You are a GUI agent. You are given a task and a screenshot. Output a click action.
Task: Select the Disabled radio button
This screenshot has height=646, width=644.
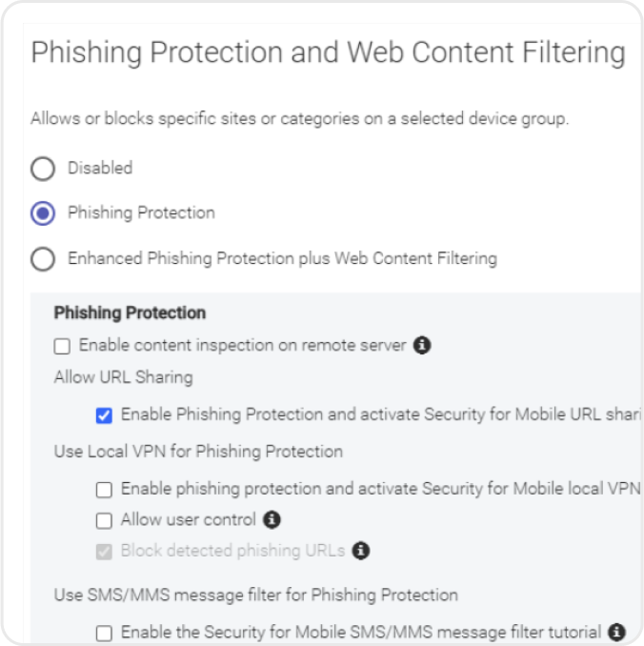pos(43,169)
